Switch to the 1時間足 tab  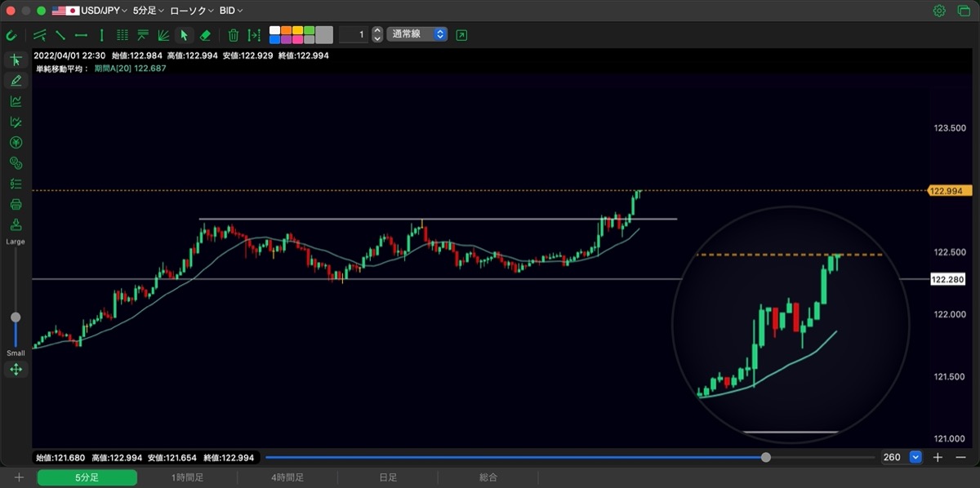187,477
